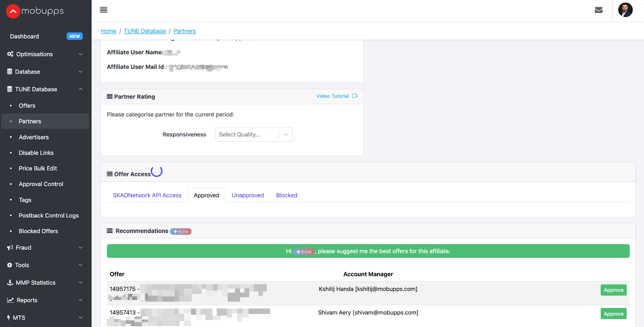This screenshot has height=327, width=644.
Task: Expand the Tools menu chevron
Action: point(80,265)
